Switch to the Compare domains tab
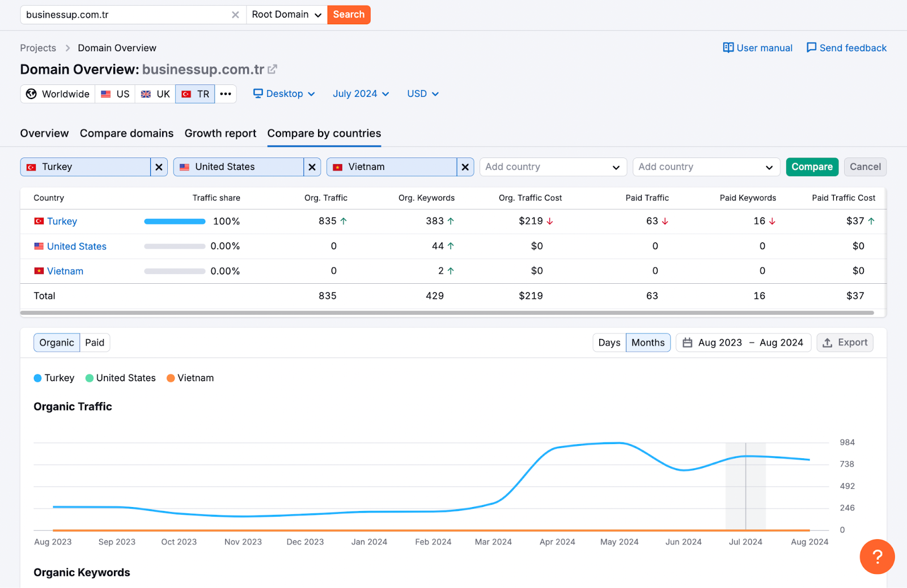 point(126,134)
